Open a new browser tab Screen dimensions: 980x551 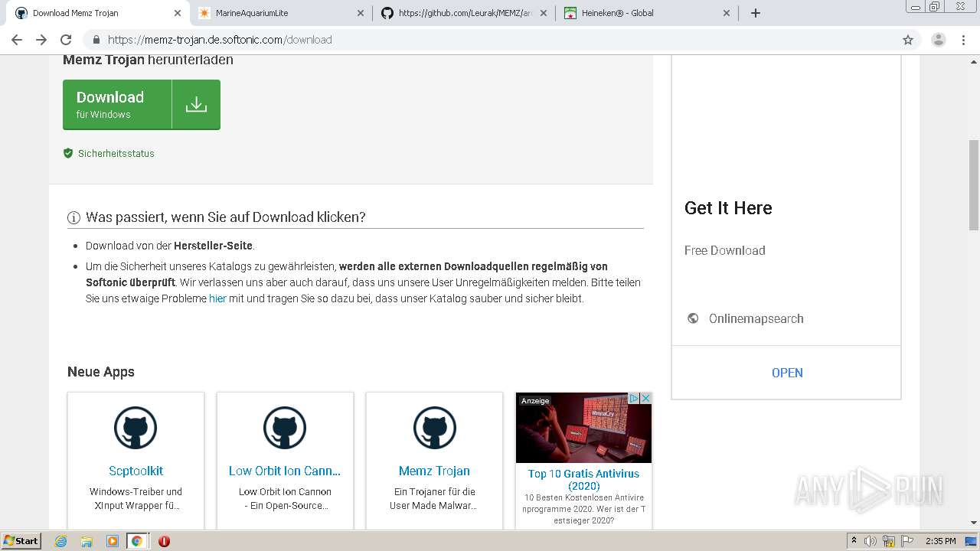click(756, 13)
